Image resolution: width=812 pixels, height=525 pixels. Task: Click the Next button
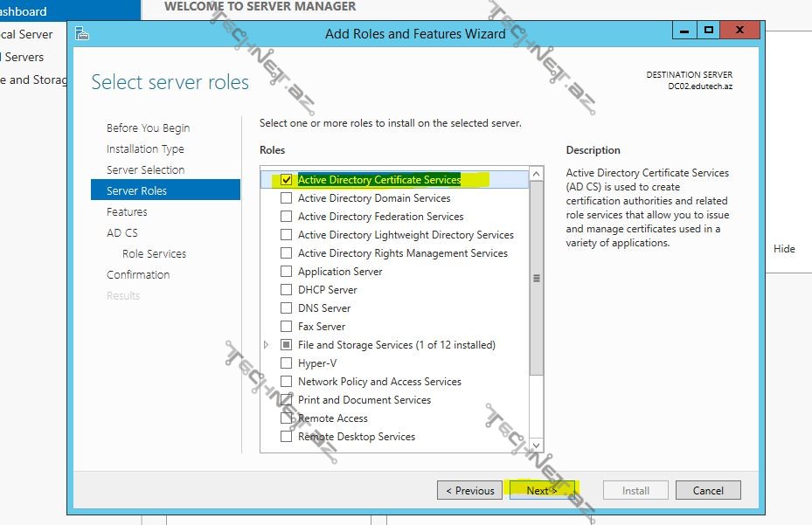pyautogui.click(x=541, y=490)
